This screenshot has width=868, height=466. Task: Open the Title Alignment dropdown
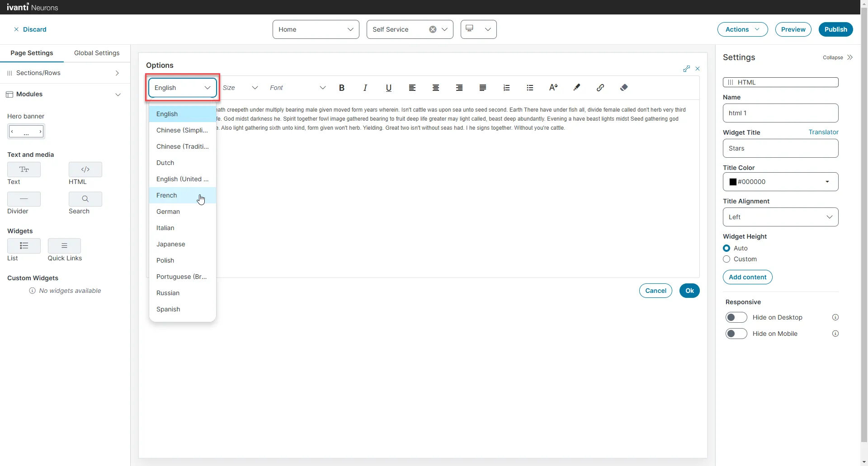point(780,217)
